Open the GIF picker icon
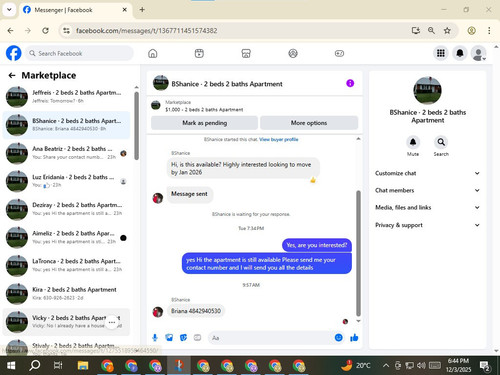Viewport: 500px width, 375px height. click(x=197, y=338)
